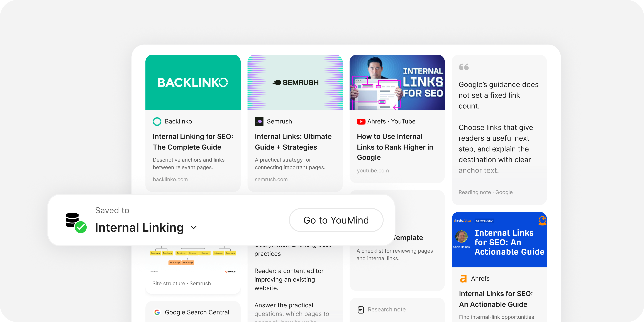Click 'Site structure · Semrush' caption
This screenshot has height=322, width=644.
182,284
